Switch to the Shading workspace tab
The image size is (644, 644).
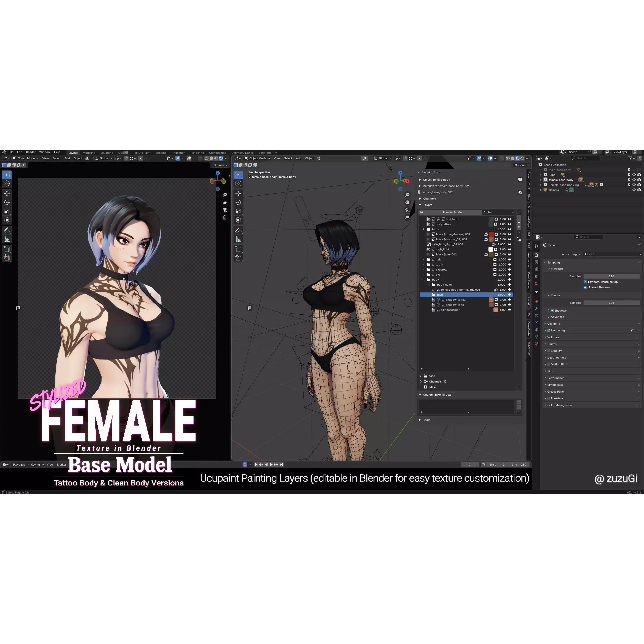pyautogui.click(x=161, y=153)
